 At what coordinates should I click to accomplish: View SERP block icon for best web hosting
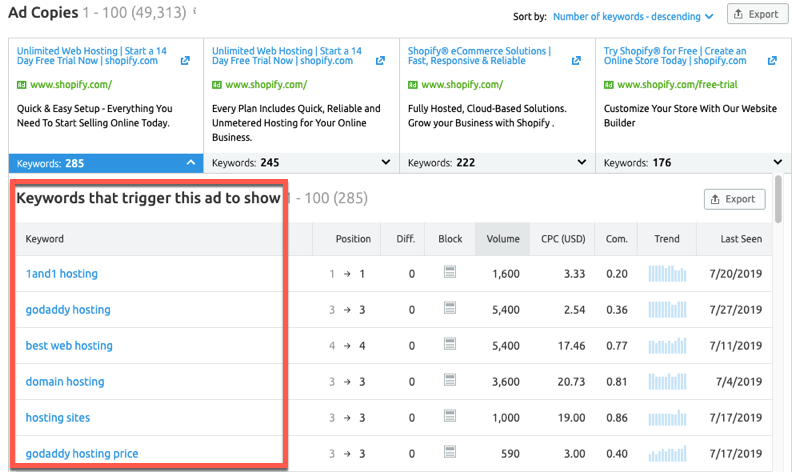pyautogui.click(x=450, y=345)
